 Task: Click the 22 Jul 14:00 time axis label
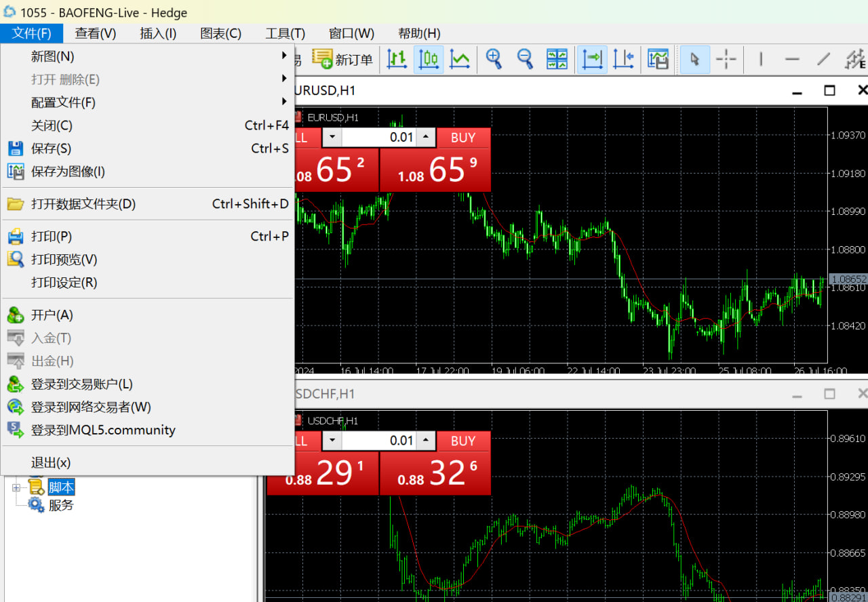(593, 372)
